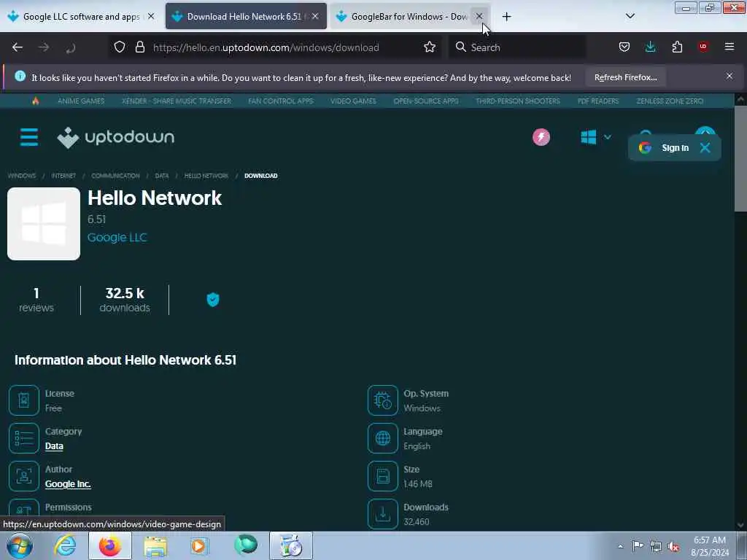Image resolution: width=747 pixels, height=560 pixels.
Task: Close the Google Sign in popup
Action: [x=705, y=147]
